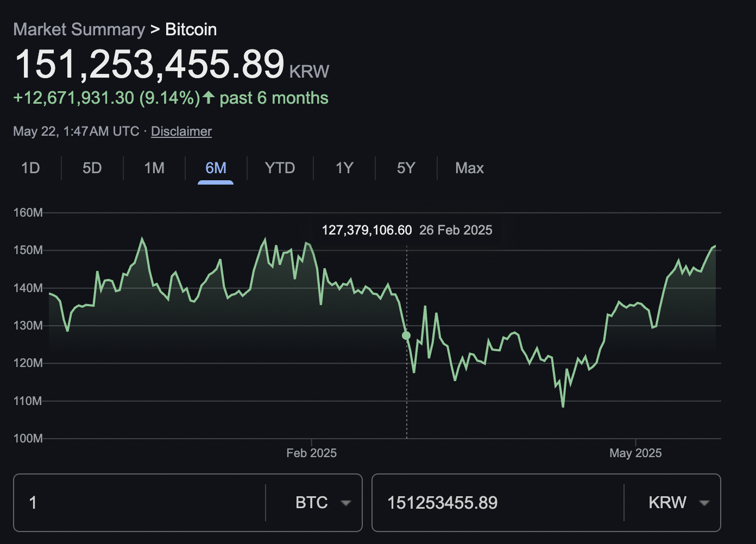View the 5Y price chart
The height and width of the screenshot is (544, 756).
[x=406, y=168]
